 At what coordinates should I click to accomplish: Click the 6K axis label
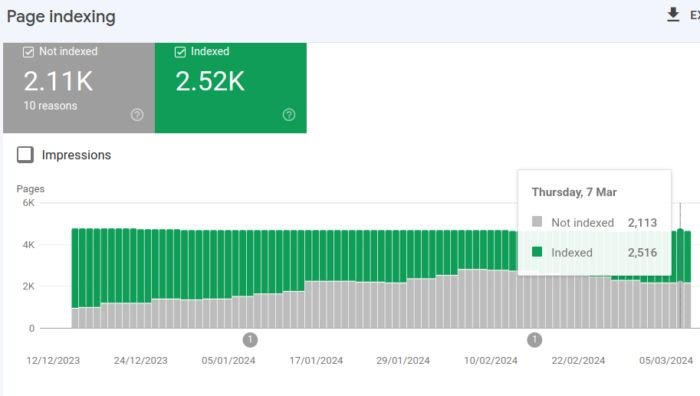point(29,203)
